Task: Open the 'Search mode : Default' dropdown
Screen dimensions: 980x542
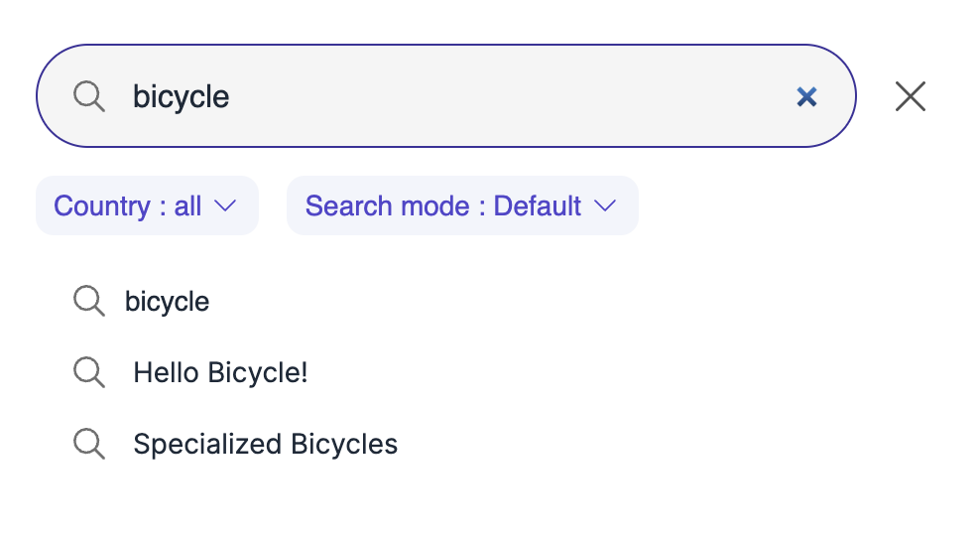Action: (x=461, y=205)
